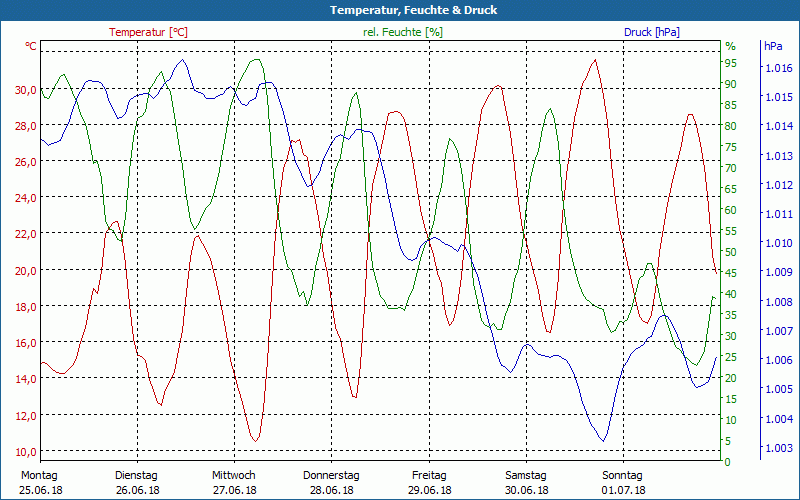Screen dimensions: 800x500
Task: Click the '20,0' temperature axis value
Action: pyautogui.click(x=26, y=270)
